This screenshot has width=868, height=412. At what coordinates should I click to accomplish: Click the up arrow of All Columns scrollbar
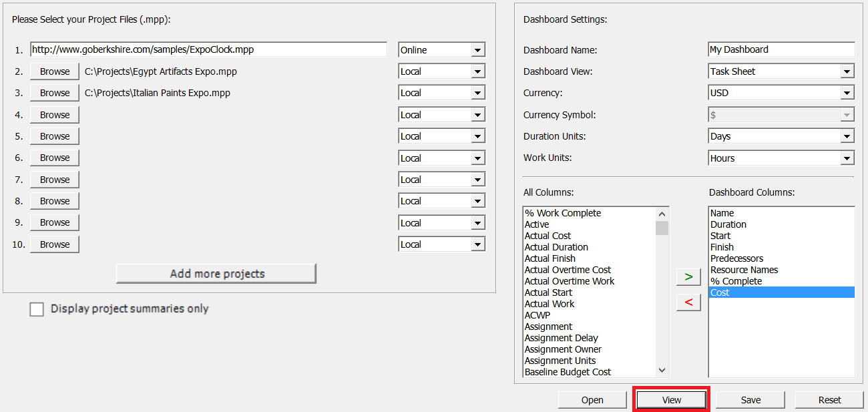pos(662,213)
